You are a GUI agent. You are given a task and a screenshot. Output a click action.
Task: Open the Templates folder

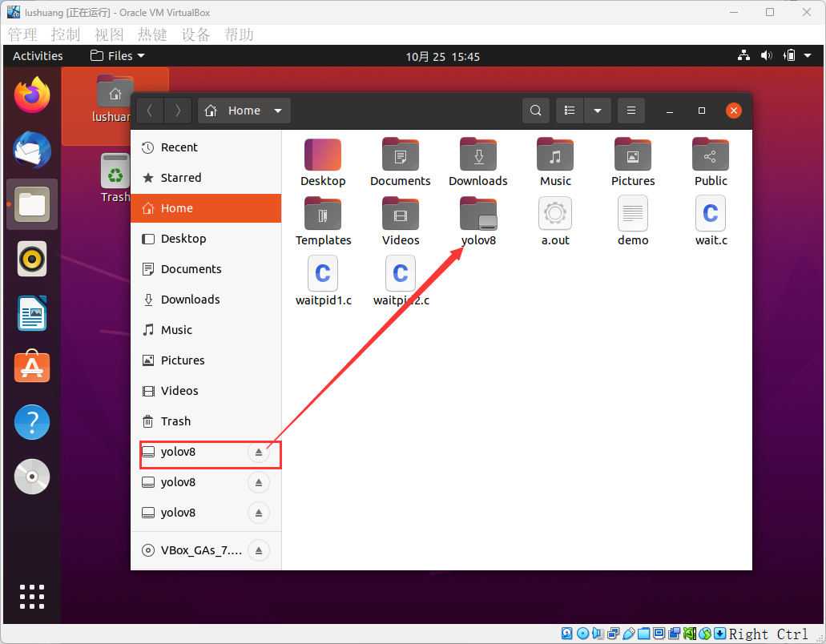(323, 221)
